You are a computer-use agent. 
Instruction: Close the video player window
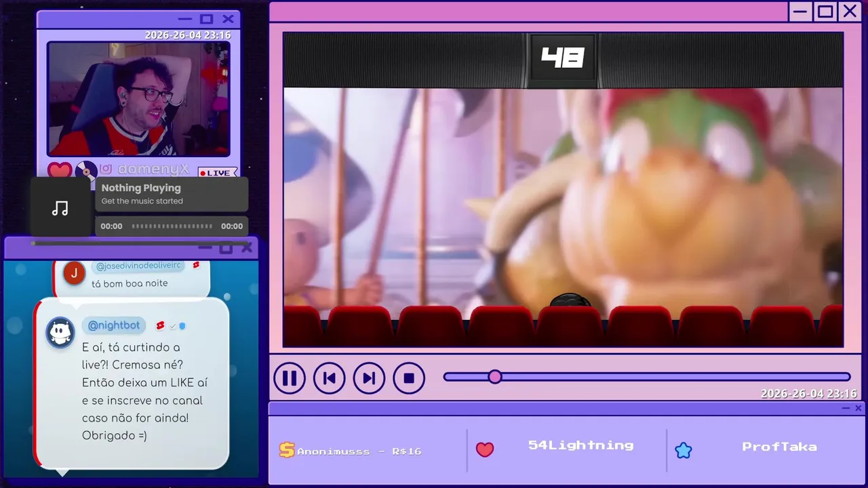850,12
